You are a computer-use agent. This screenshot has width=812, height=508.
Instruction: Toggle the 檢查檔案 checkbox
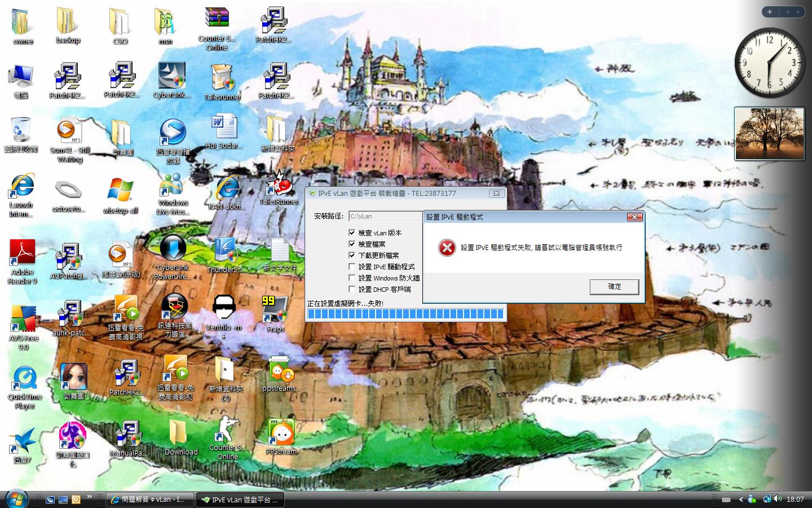click(352, 244)
